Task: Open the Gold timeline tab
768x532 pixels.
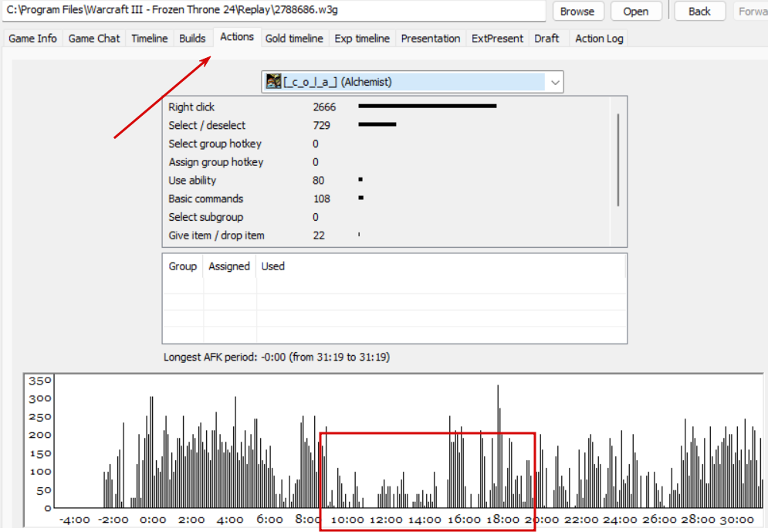Action: point(294,38)
